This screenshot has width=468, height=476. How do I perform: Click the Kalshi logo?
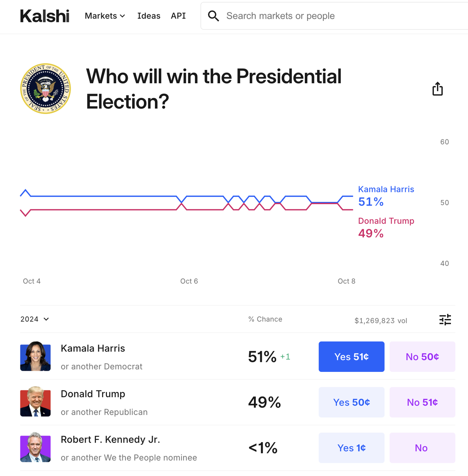(x=45, y=16)
